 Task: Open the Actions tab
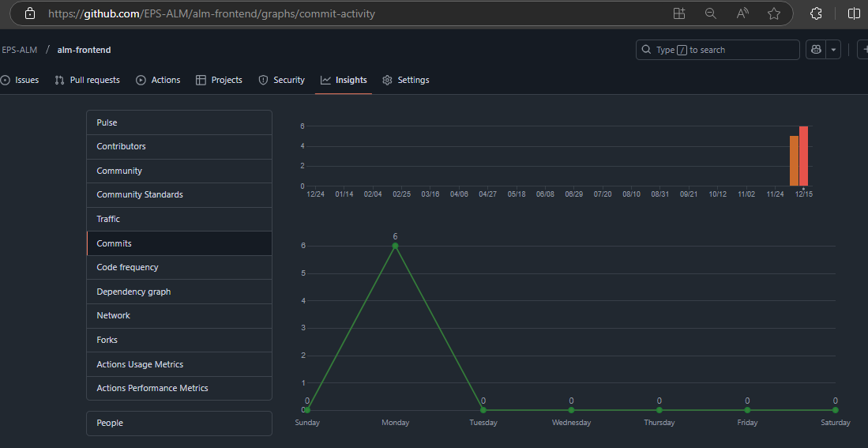[158, 80]
